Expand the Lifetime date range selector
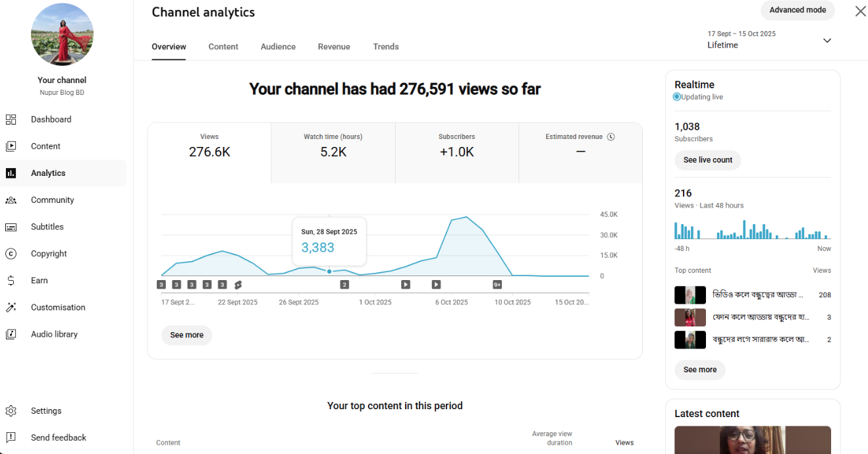Image resolution: width=868 pixels, height=454 pixels. 827,40
